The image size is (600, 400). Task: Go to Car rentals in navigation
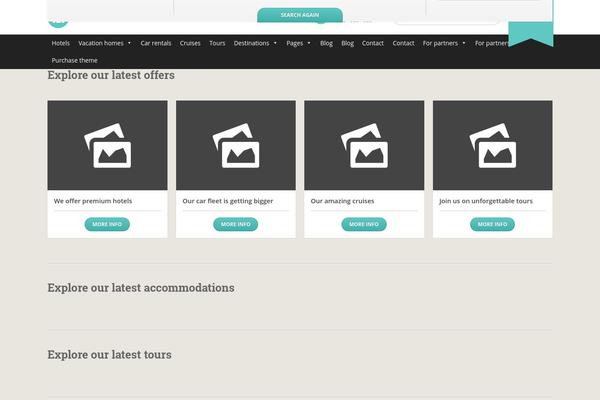(156, 43)
